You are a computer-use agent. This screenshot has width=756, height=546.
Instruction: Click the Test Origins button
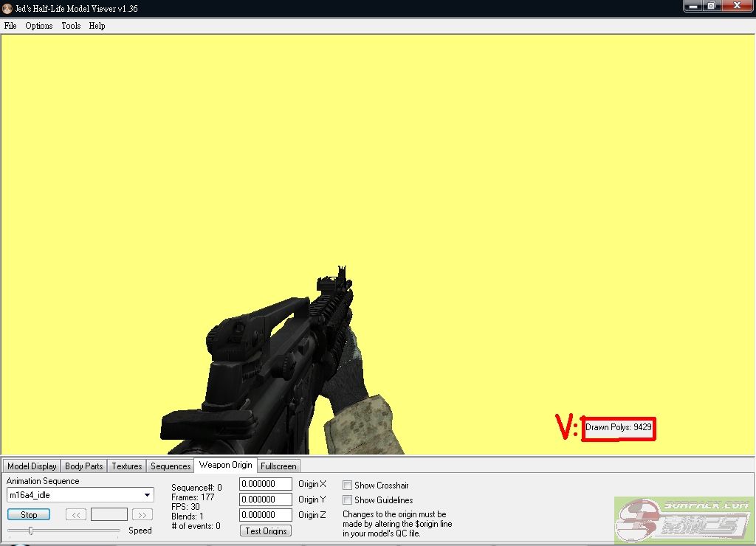[x=266, y=531]
